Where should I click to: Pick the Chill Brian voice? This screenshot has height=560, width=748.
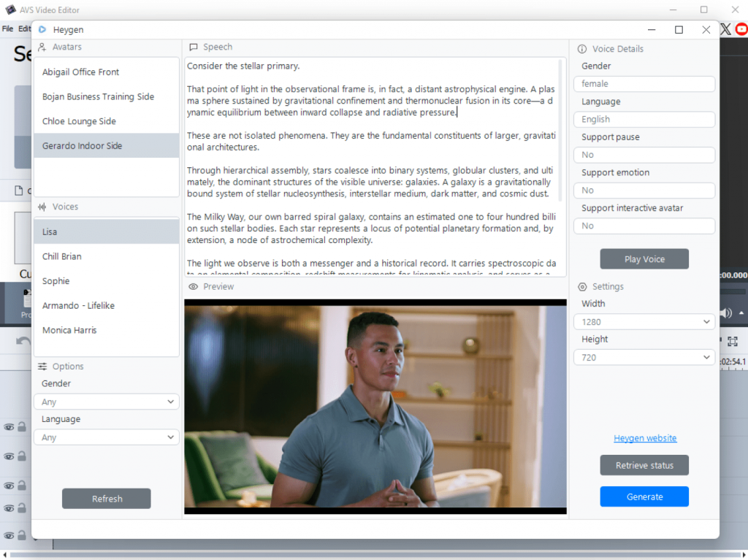coord(107,256)
